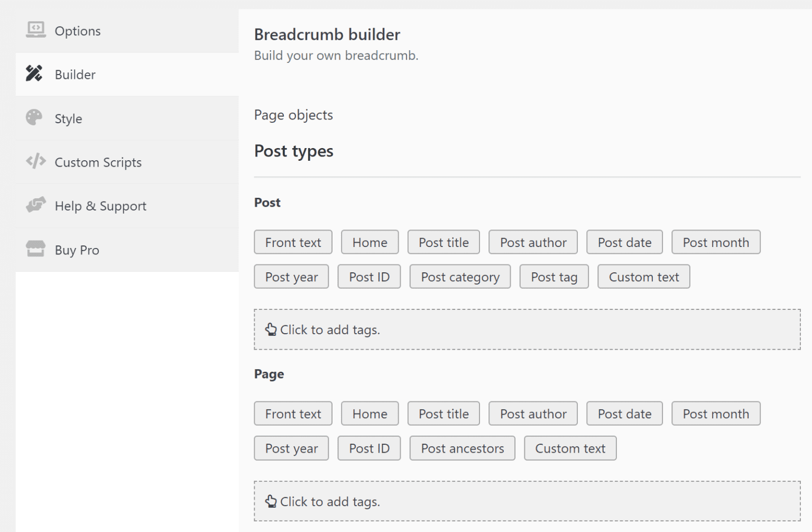812x532 pixels.
Task: Select the crossed-pencils Builder icon
Action: pyautogui.click(x=34, y=74)
